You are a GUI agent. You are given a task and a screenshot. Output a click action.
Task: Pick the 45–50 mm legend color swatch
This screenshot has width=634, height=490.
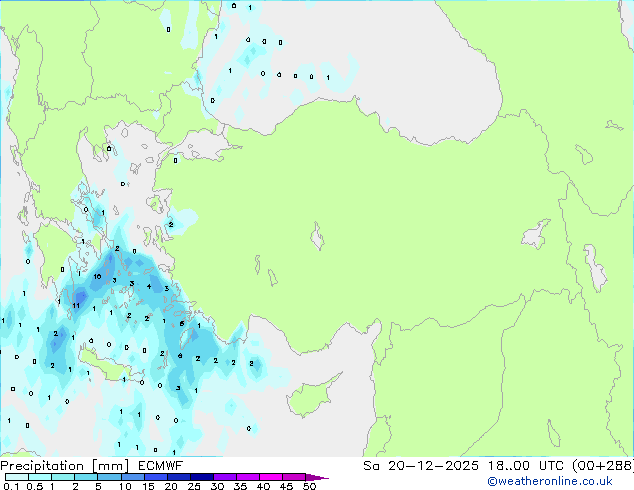(294, 477)
